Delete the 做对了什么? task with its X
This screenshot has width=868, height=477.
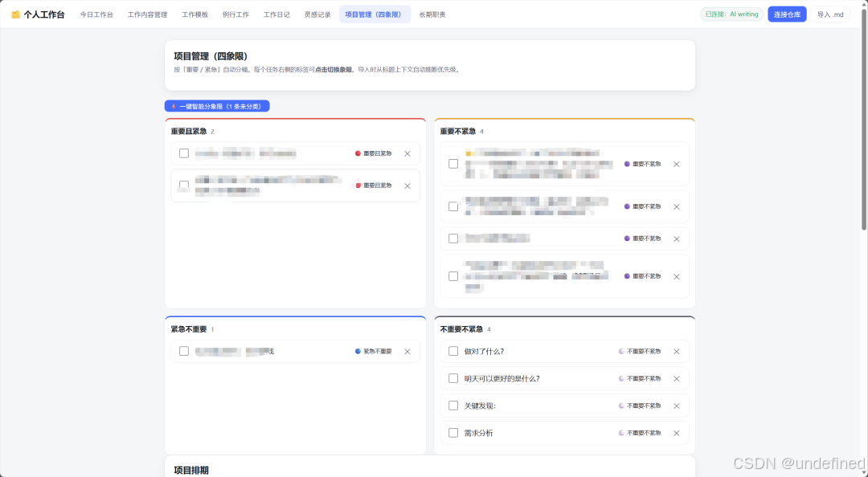pyautogui.click(x=676, y=352)
